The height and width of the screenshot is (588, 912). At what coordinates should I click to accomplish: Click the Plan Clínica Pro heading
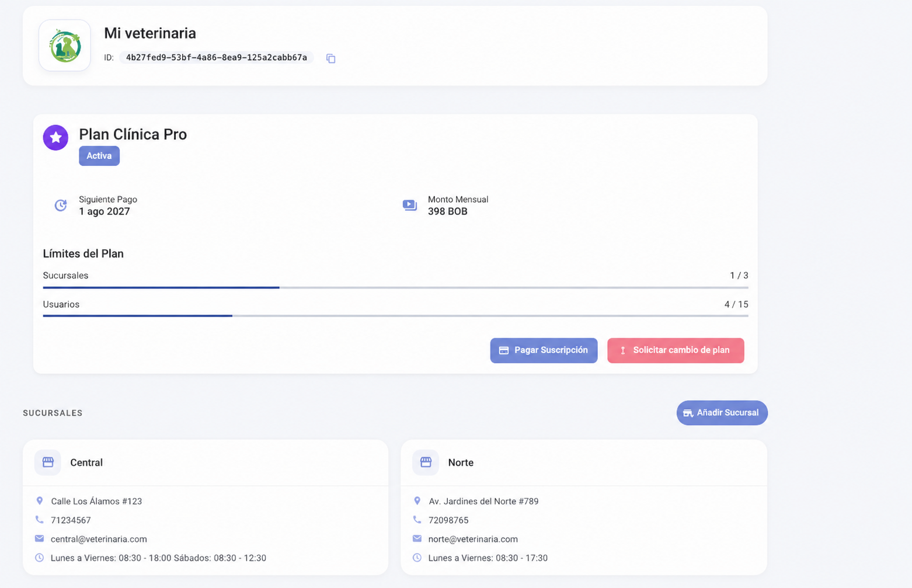coord(133,134)
